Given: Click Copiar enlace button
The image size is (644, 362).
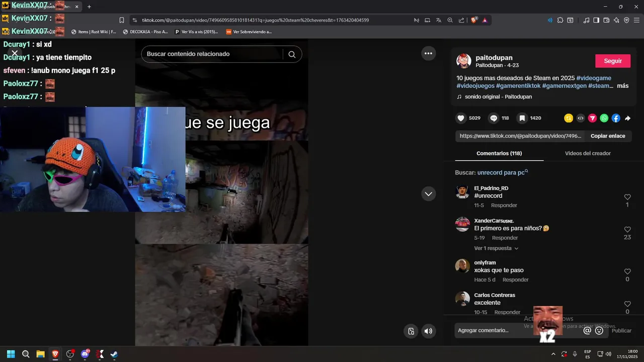Looking at the screenshot, I should pyautogui.click(x=608, y=136).
